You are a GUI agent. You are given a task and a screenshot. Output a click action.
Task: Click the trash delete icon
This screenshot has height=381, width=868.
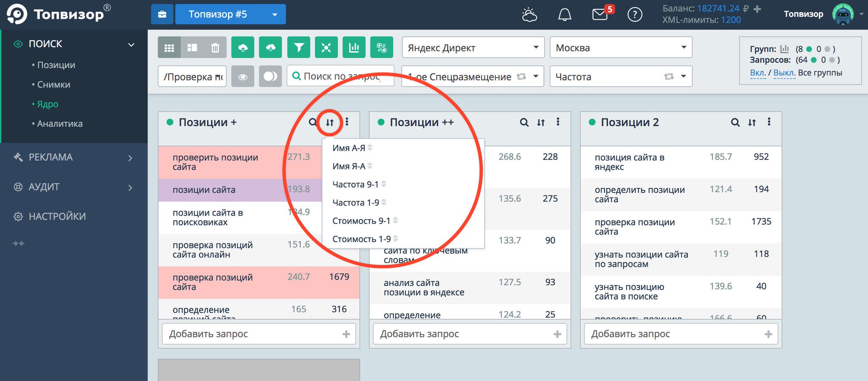(215, 48)
